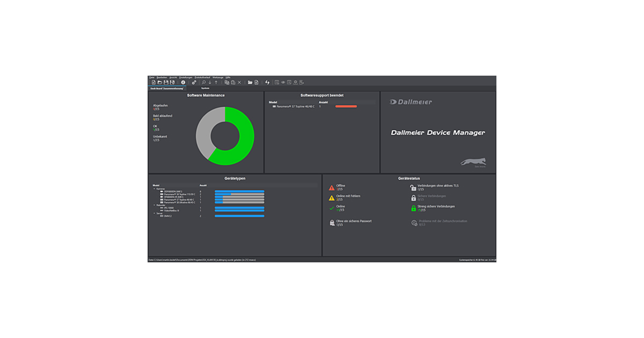Screen dimensions: 644x338
Task: Click the open padlock TLS icon
Action: point(413,187)
